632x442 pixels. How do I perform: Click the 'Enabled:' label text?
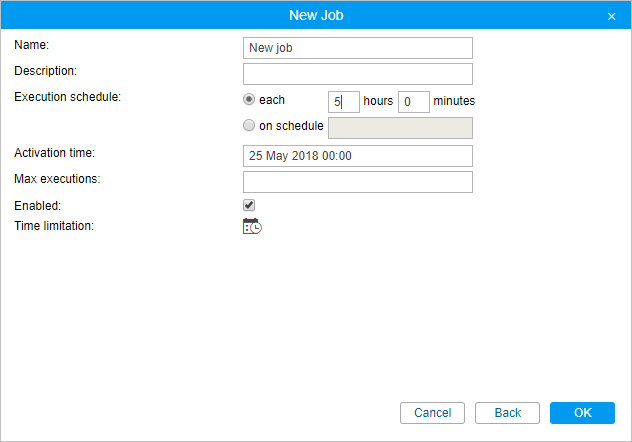point(37,205)
